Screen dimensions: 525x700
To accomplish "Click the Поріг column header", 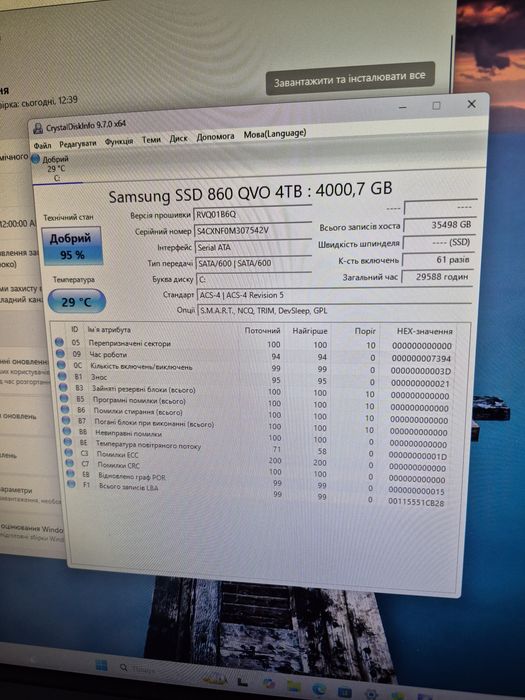I will tap(365, 331).
